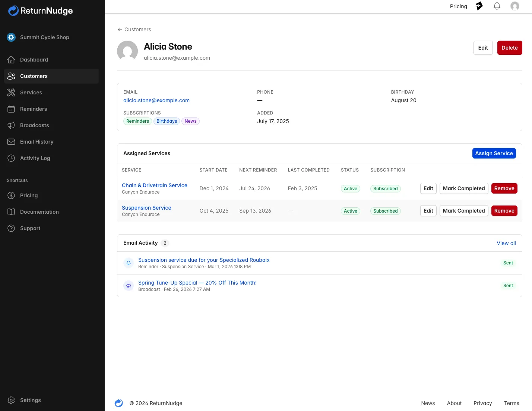Open Dashboard from the sidebar

(34, 60)
